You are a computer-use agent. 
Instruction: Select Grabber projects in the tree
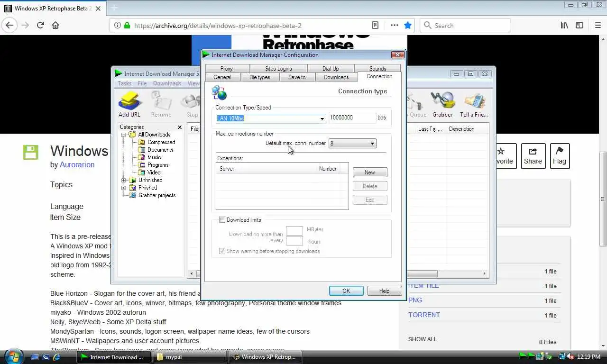[157, 195]
